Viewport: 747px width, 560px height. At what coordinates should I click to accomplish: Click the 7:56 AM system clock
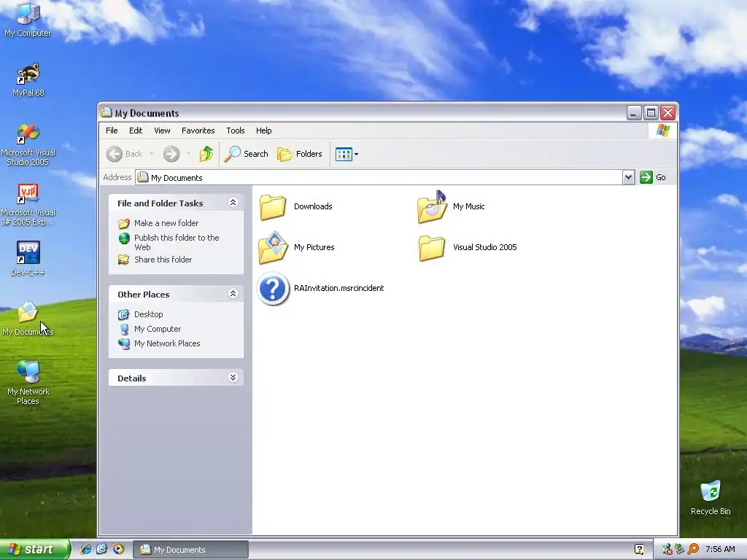[x=720, y=550]
